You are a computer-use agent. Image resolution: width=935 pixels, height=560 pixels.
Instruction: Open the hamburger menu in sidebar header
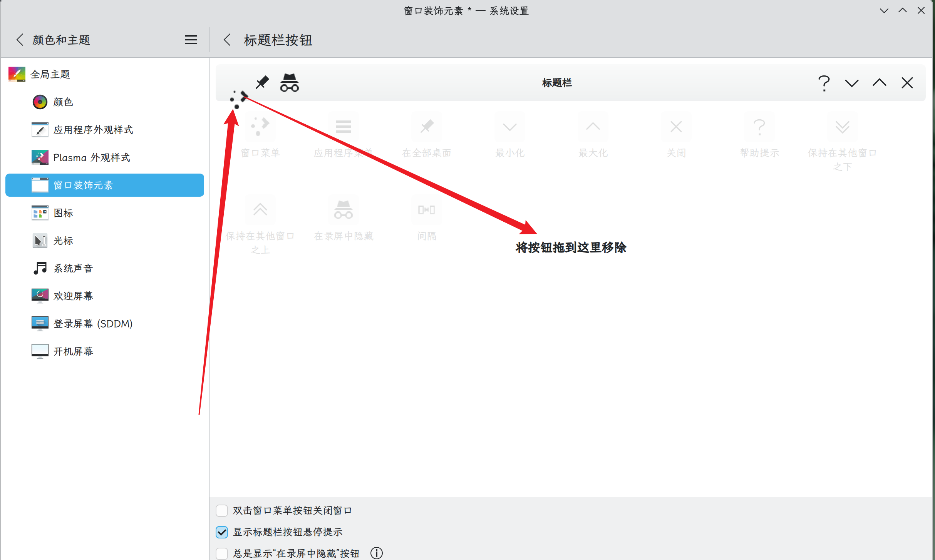click(x=191, y=40)
